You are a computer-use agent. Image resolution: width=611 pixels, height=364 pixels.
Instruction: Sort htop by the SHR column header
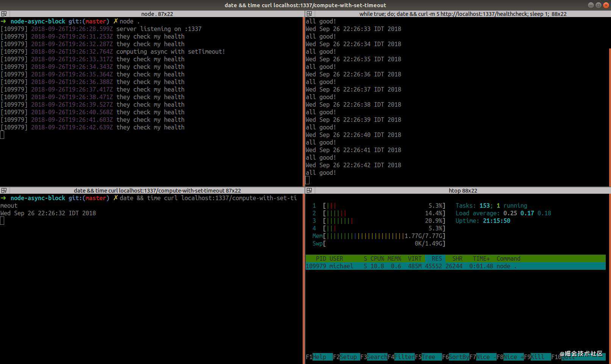457,258
